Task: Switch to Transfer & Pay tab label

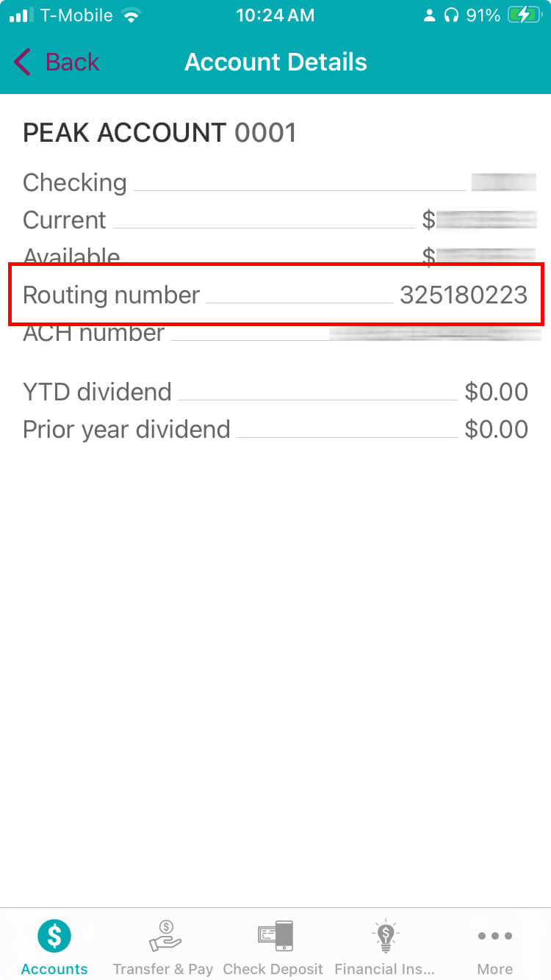Action: (x=163, y=969)
